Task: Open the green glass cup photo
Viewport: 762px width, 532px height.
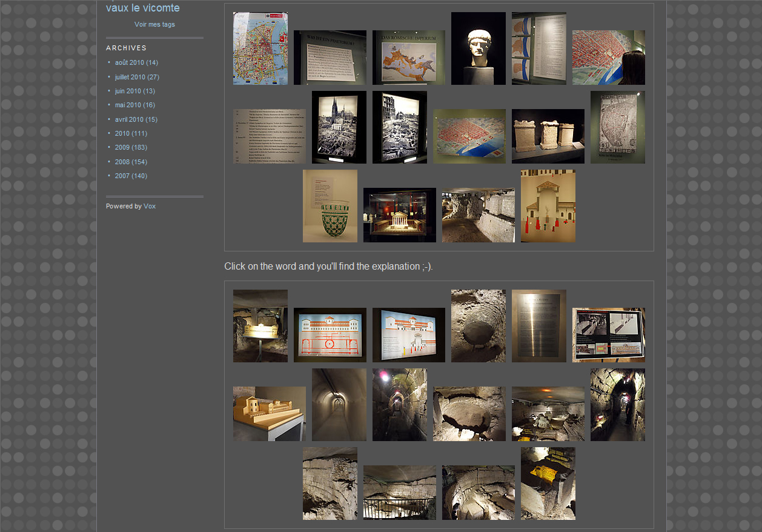Action: (330, 206)
